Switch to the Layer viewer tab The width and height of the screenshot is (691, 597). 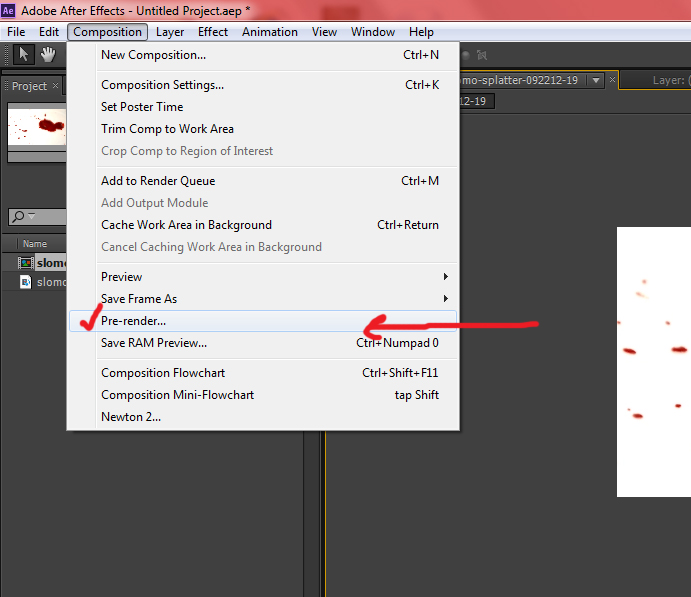pyautogui.click(x=654, y=80)
